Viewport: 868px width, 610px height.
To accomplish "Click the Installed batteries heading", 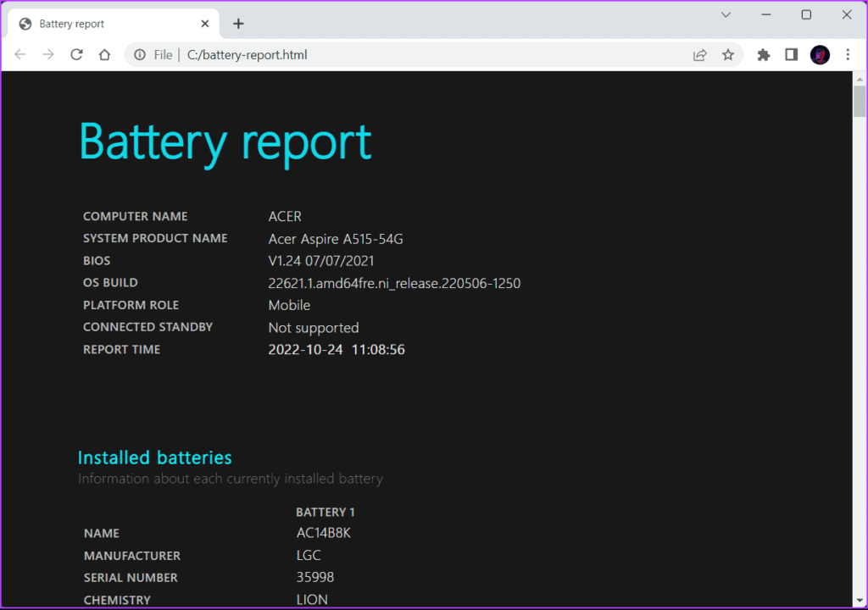I will [154, 457].
